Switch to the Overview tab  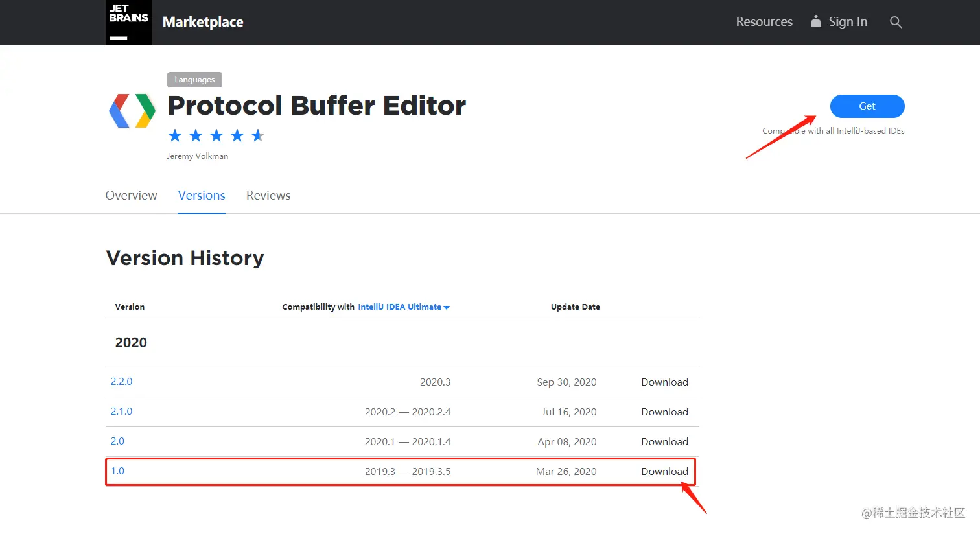coord(131,196)
